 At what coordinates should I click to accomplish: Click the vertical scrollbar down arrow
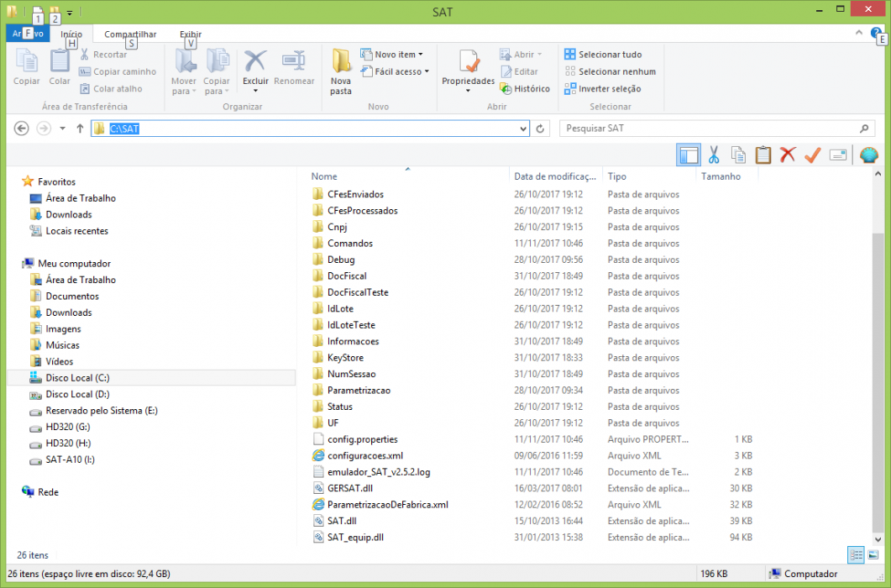pos(878,539)
